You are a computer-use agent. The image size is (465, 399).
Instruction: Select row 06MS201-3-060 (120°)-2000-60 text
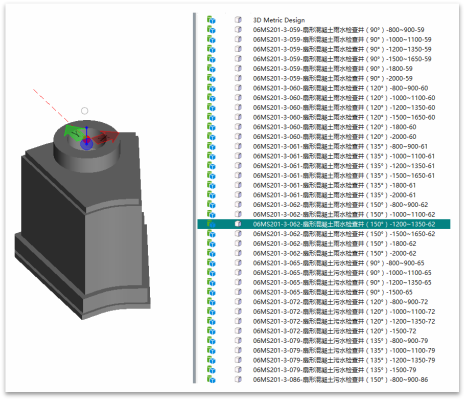(x=335, y=136)
